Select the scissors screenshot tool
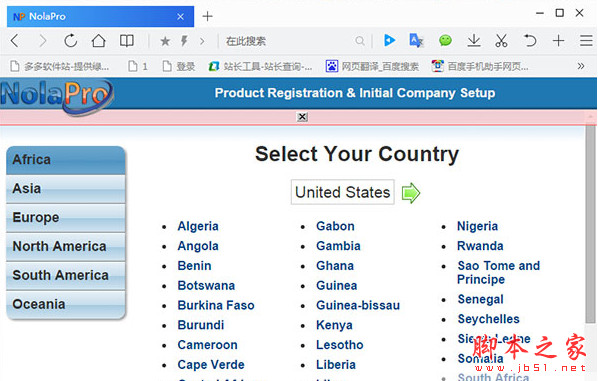Viewport: 598px width, 381px height. pos(501,40)
